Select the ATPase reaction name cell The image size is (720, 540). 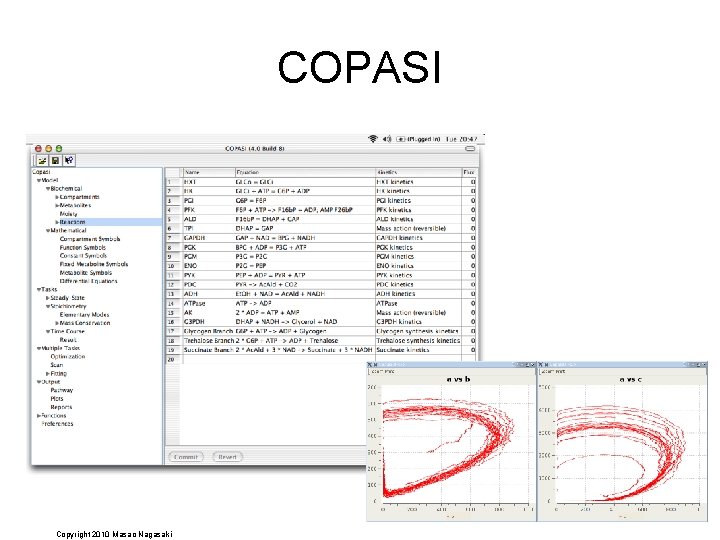click(209, 303)
